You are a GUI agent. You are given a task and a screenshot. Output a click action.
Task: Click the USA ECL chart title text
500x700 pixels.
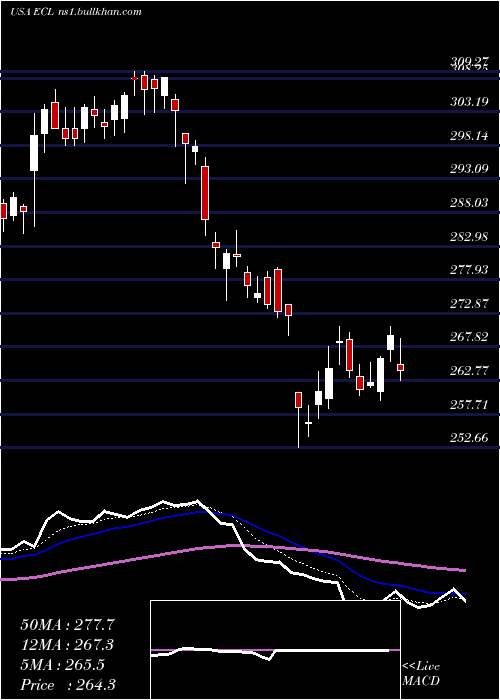pos(76,12)
